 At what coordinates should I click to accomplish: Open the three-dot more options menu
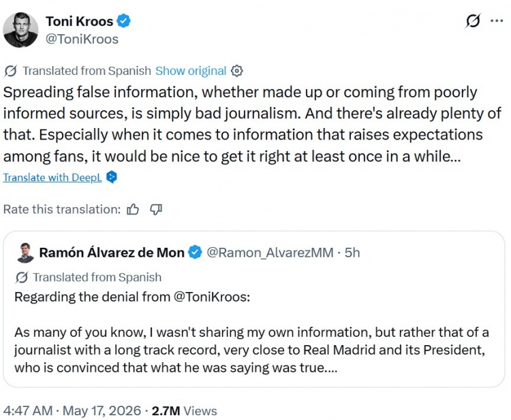click(x=497, y=21)
